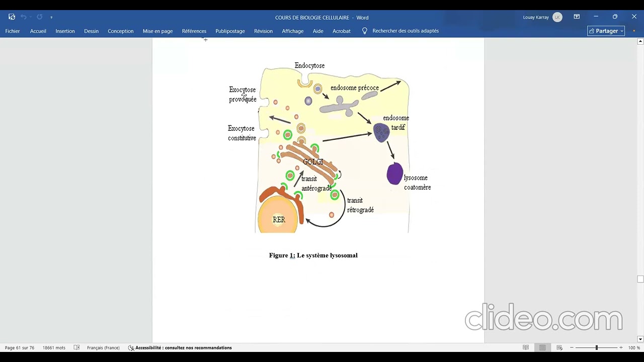Image resolution: width=644 pixels, height=362 pixels.
Task: Click the lightbulb search icon
Action: (x=365, y=31)
